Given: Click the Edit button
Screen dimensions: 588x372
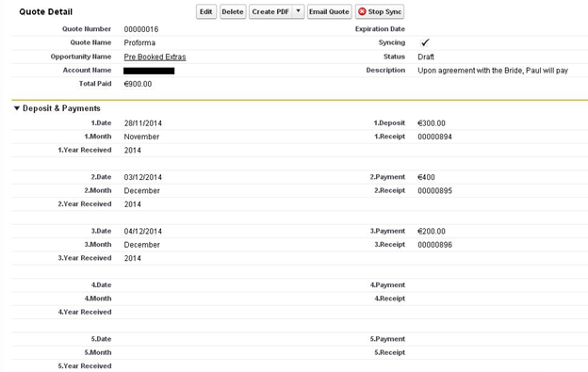Looking at the screenshot, I should (205, 11).
